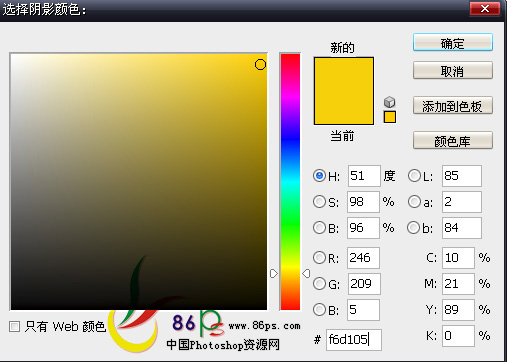Click the G field showing 209
This screenshot has height=362, width=507.
(364, 284)
